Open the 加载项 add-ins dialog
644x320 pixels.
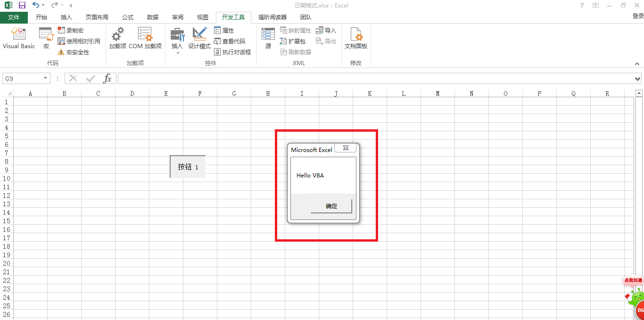coord(117,38)
